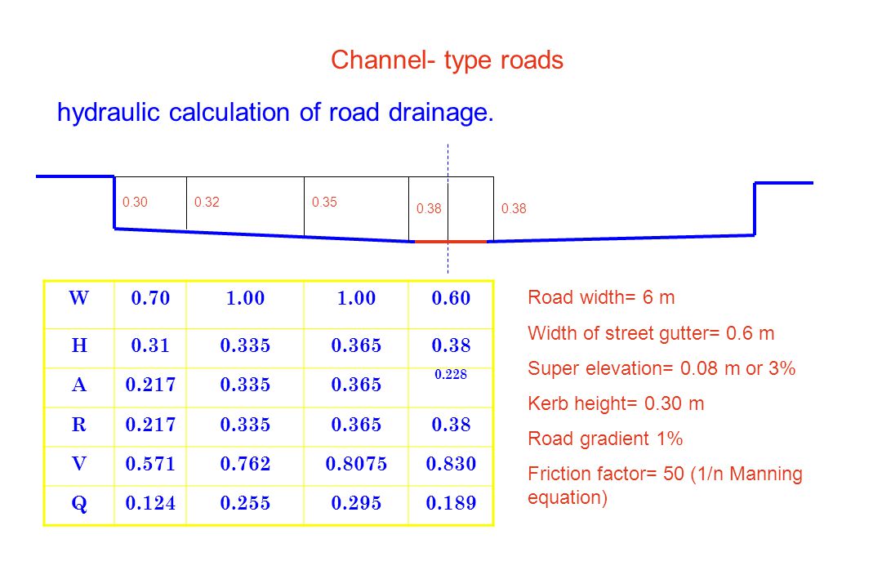Select the 0.30 depth label in diagram
Screen dimensions: 882x588
coord(135,202)
